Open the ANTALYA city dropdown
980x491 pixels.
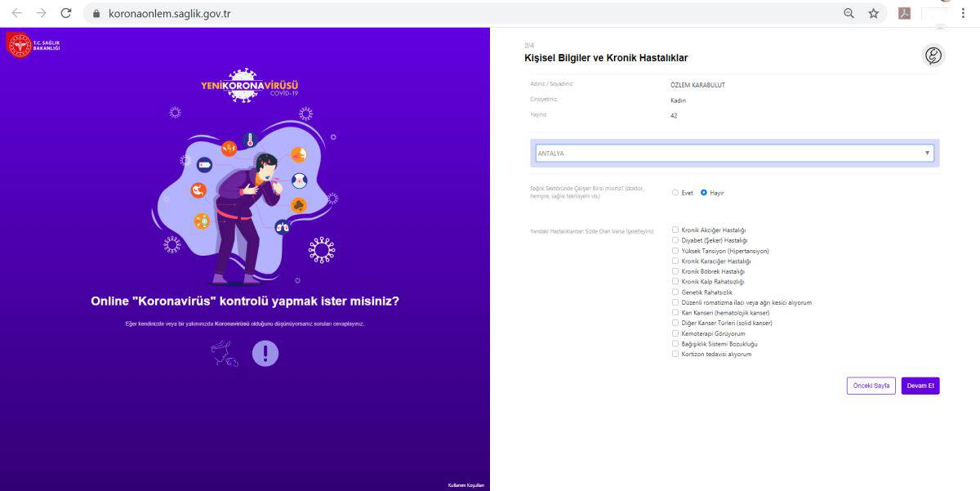[x=733, y=154]
